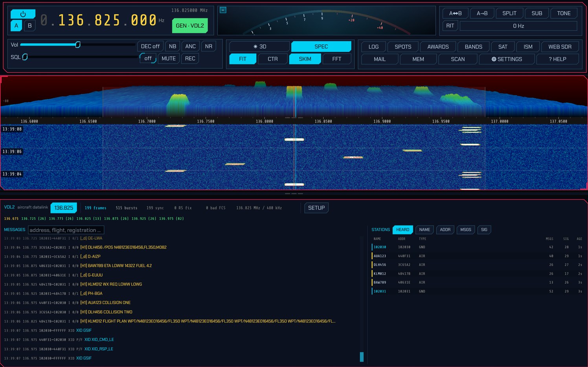Open the ? HELP panel
Image resolution: width=588 pixels, height=367 pixels.
click(x=557, y=59)
